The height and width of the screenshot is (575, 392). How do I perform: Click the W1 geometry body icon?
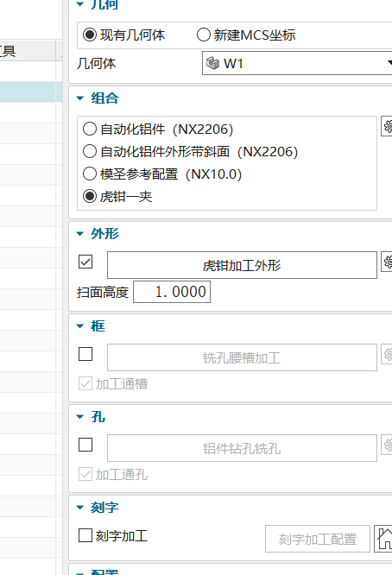(212, 63)
